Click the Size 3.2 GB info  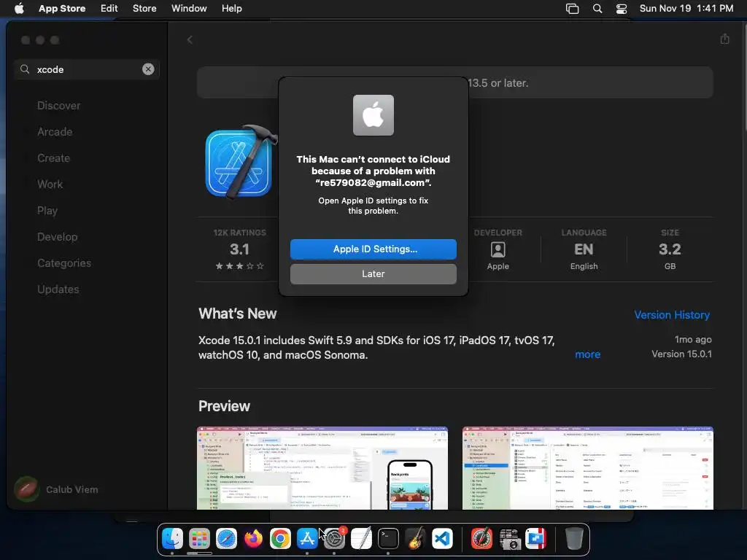point(670,249)
